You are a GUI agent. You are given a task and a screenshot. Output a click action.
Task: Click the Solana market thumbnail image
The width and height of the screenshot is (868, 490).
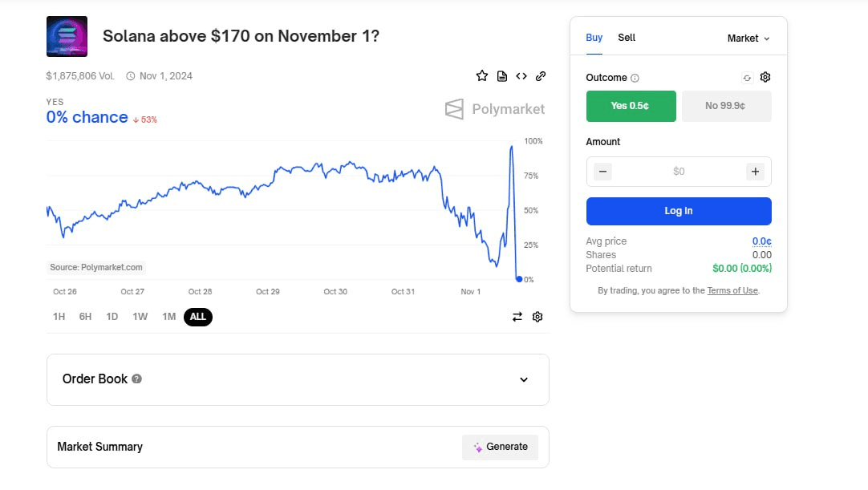[67, 37]
